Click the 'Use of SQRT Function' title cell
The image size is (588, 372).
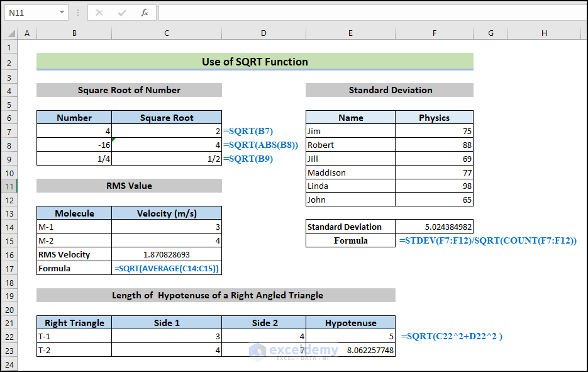pos(255,62)
